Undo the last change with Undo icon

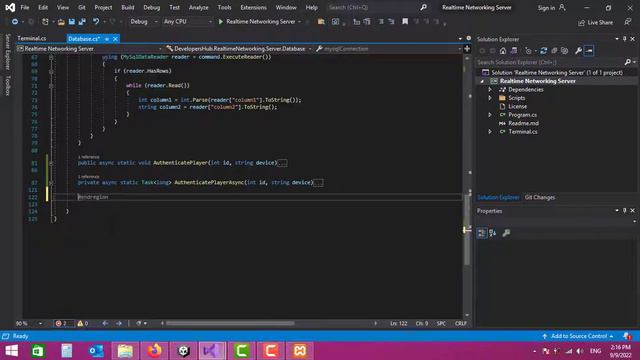click(96, 22)
